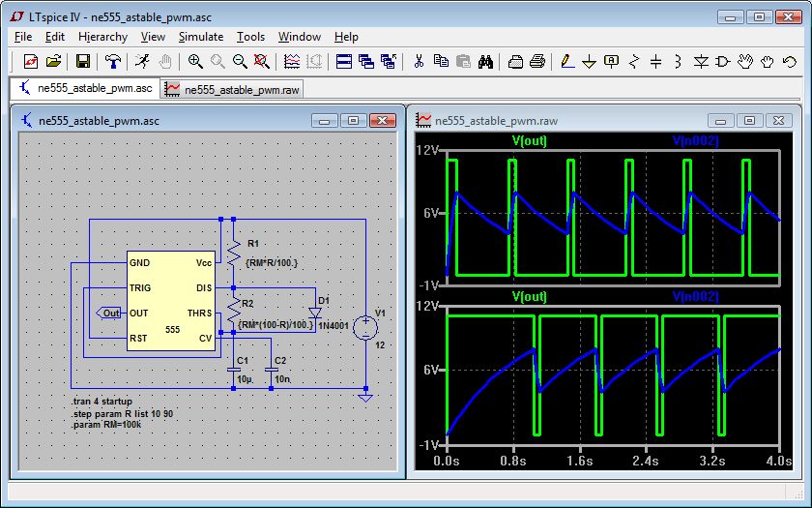Select the Place Diode tool
This screenshot has width=812, height=508.
[x=701, y=62]
